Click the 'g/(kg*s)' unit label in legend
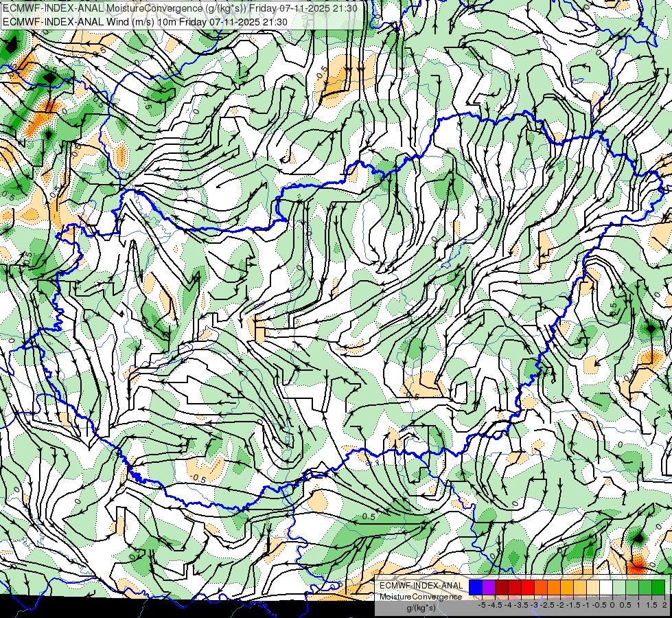Viewport: 672px width, 618px height. [421, 608]
